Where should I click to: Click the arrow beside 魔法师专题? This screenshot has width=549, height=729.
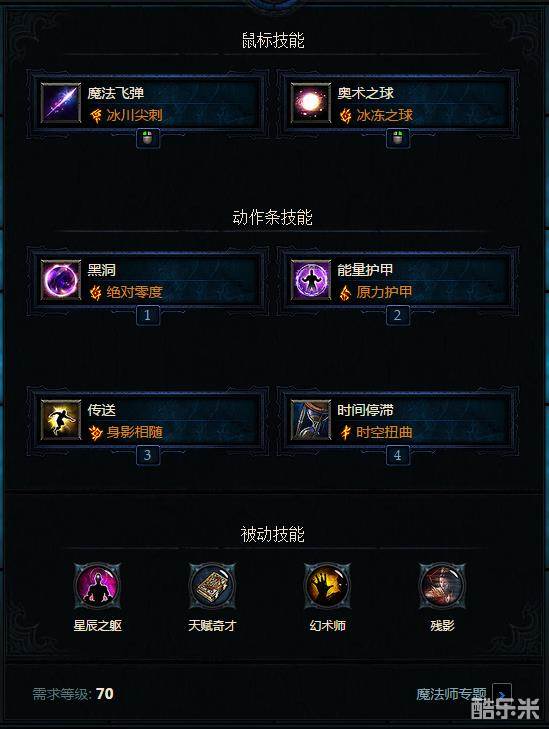[502, 695]
